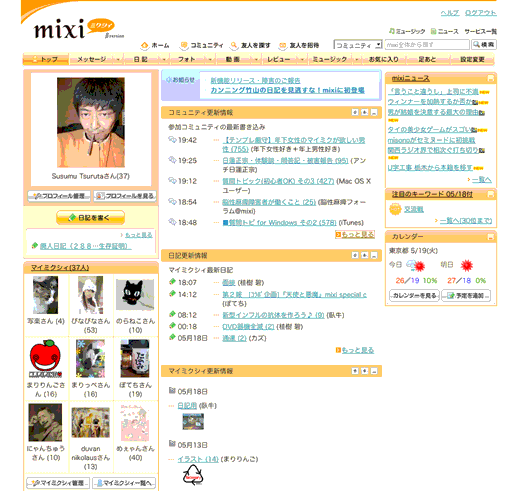Click the 検索 search button
The image size is (518, 491).
coord(484,45)
